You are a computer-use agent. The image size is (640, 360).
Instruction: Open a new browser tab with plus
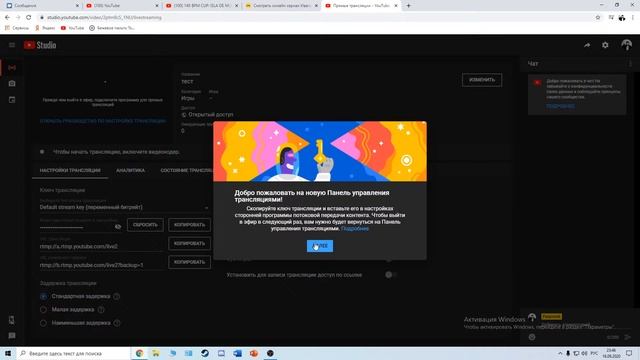pos(408,6)
